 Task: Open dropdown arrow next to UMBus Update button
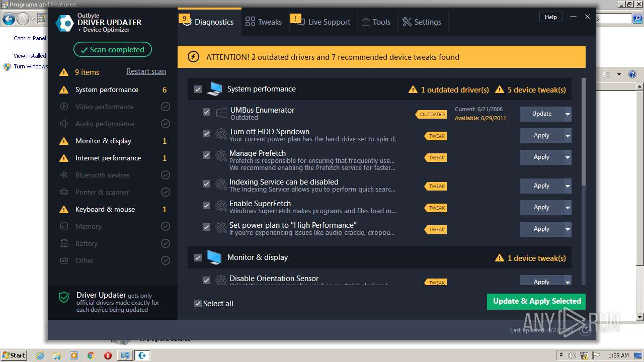568,114
